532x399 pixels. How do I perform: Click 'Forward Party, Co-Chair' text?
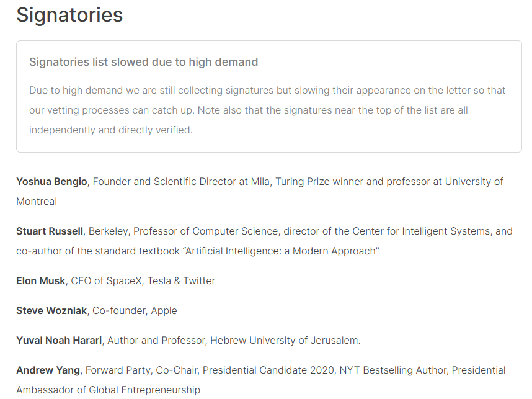pyautogui.click(x=141, y=370)
